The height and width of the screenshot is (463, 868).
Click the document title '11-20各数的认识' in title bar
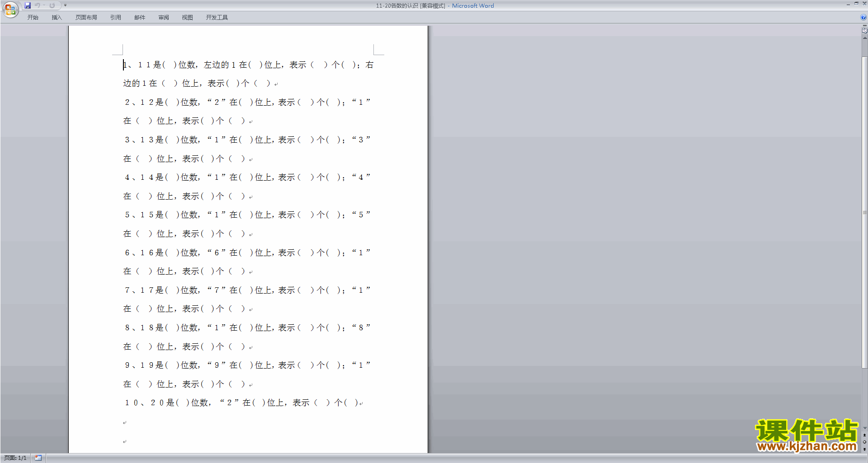point(397,6)
